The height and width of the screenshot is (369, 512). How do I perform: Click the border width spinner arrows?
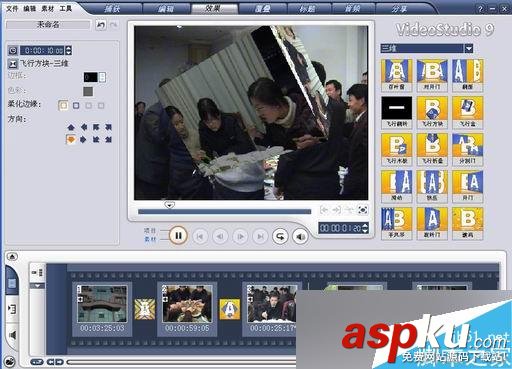[x=102, y=77]
